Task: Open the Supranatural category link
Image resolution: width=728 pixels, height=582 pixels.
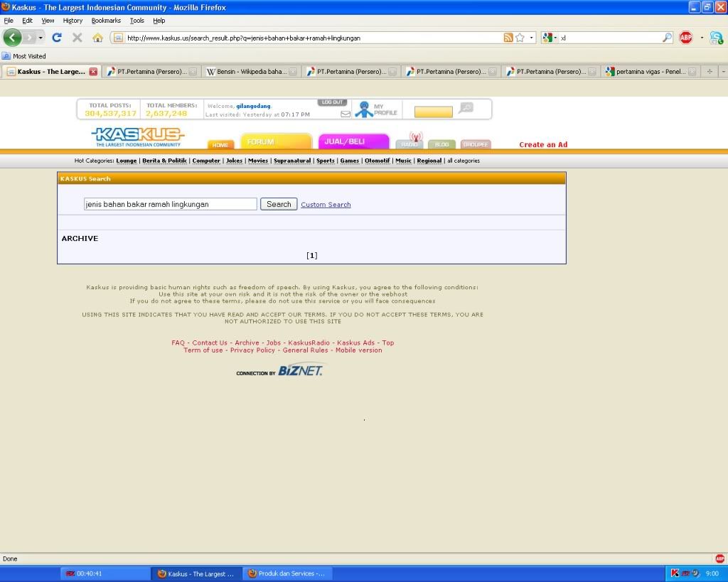Action: [x=292, y=161]
